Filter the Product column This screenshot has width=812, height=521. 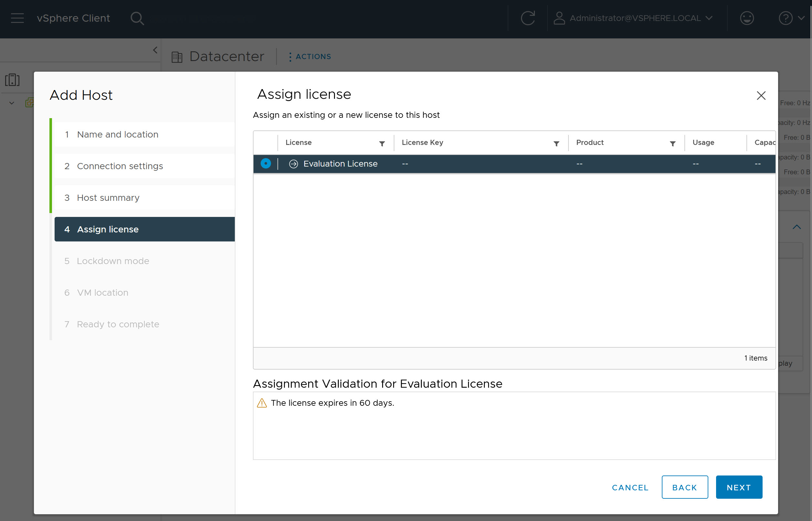click(672, 144)
